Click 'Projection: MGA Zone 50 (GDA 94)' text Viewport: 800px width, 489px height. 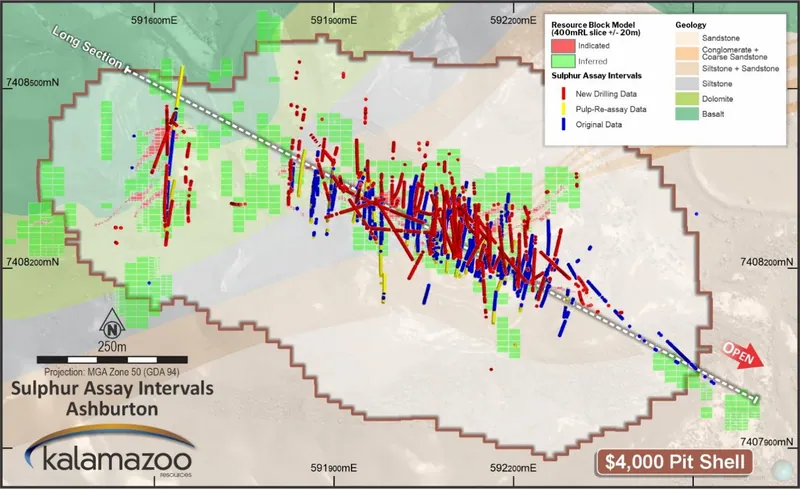pos(112,372)
